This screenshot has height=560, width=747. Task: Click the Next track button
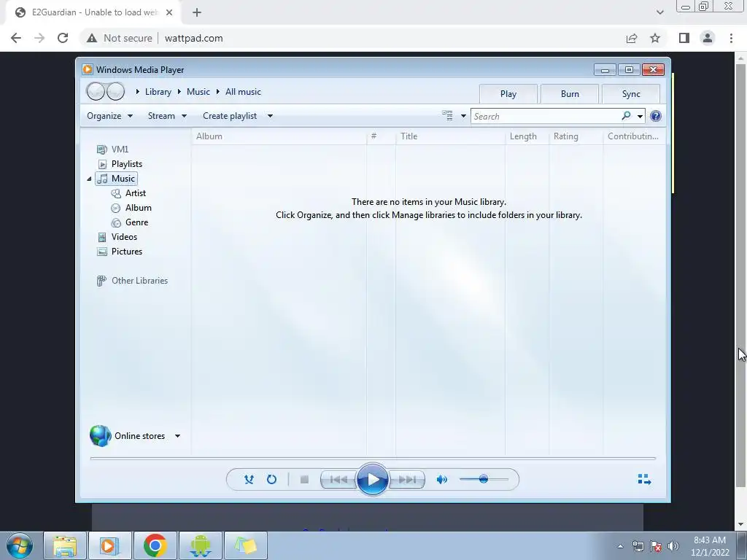[406, 480]
